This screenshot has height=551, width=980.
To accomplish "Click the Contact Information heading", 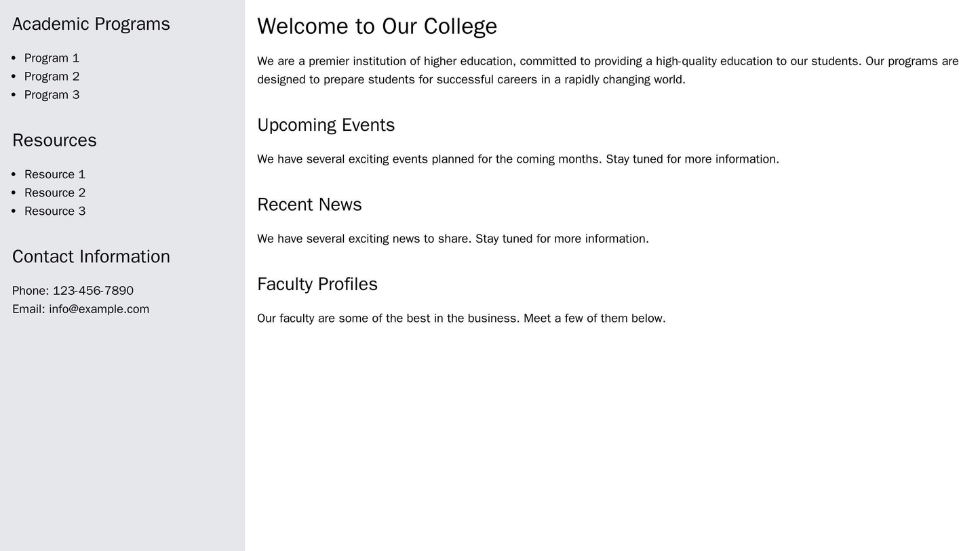I will pos(91,256).
